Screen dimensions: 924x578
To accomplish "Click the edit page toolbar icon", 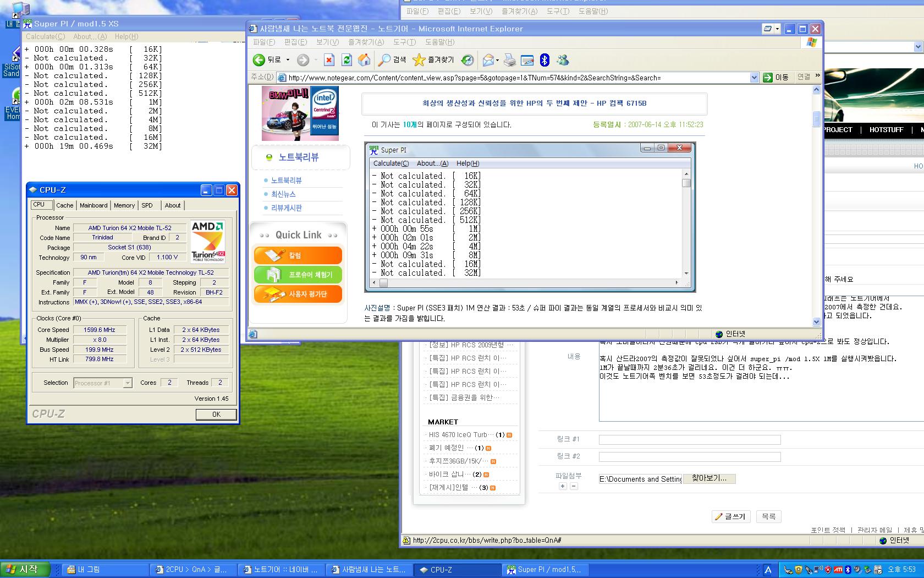I will 527,60.
